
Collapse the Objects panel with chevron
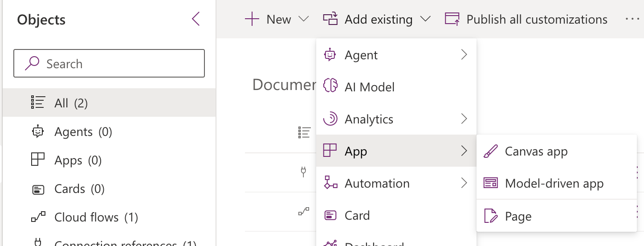(x=196, y=19)
